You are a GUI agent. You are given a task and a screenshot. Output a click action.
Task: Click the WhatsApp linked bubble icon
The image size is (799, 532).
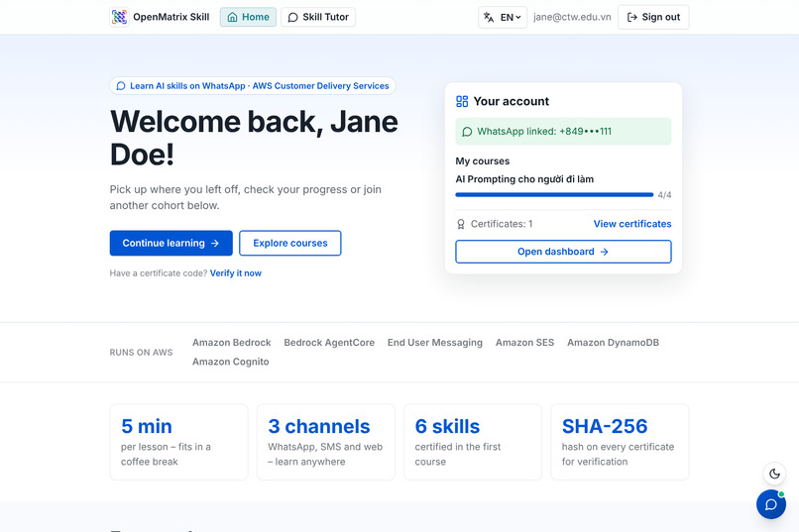coord(467,132)
